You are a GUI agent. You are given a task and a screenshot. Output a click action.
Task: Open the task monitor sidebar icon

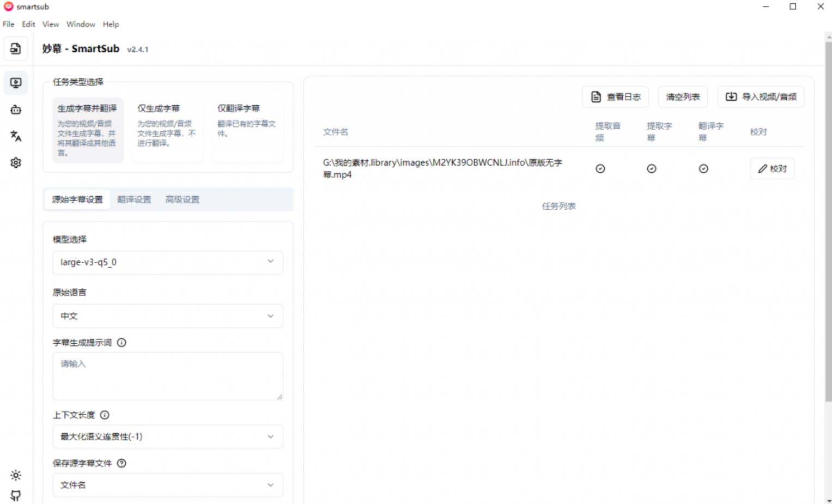16,83
